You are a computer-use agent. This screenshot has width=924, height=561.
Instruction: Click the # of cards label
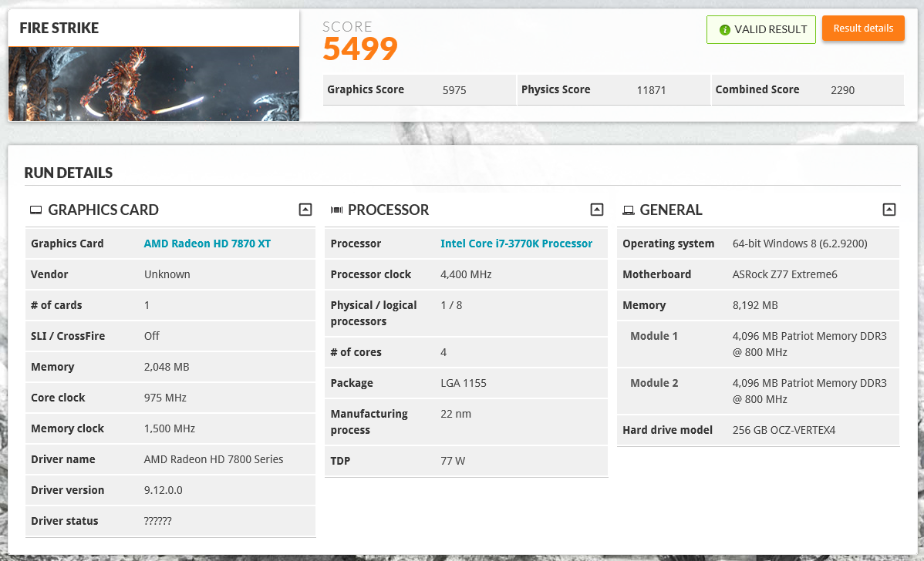[x=56, y=305]
